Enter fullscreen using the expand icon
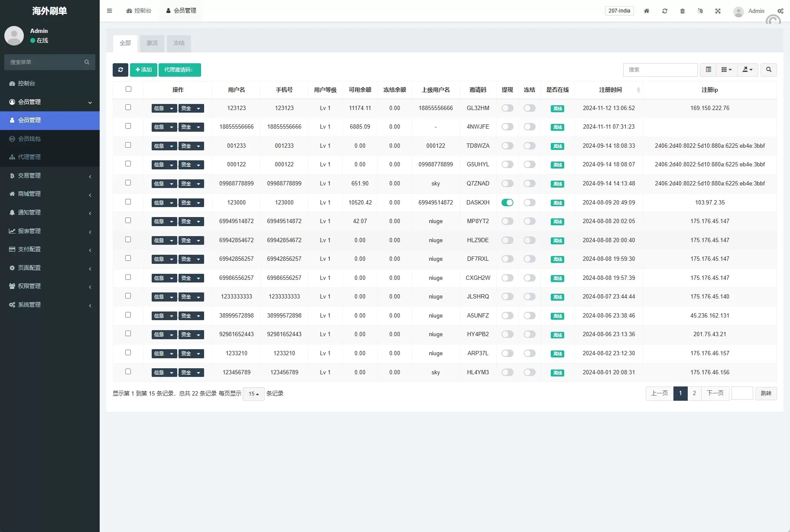 coord(718,11)
